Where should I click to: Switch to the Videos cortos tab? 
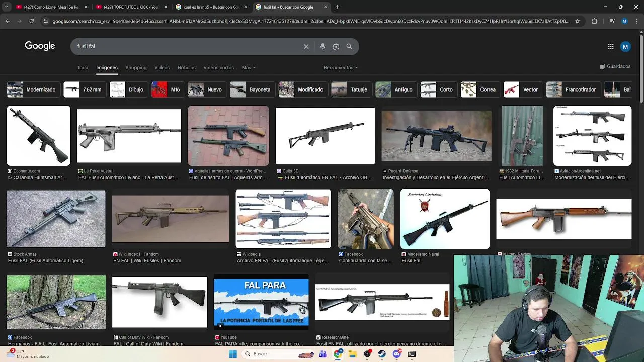click(218, 68)
